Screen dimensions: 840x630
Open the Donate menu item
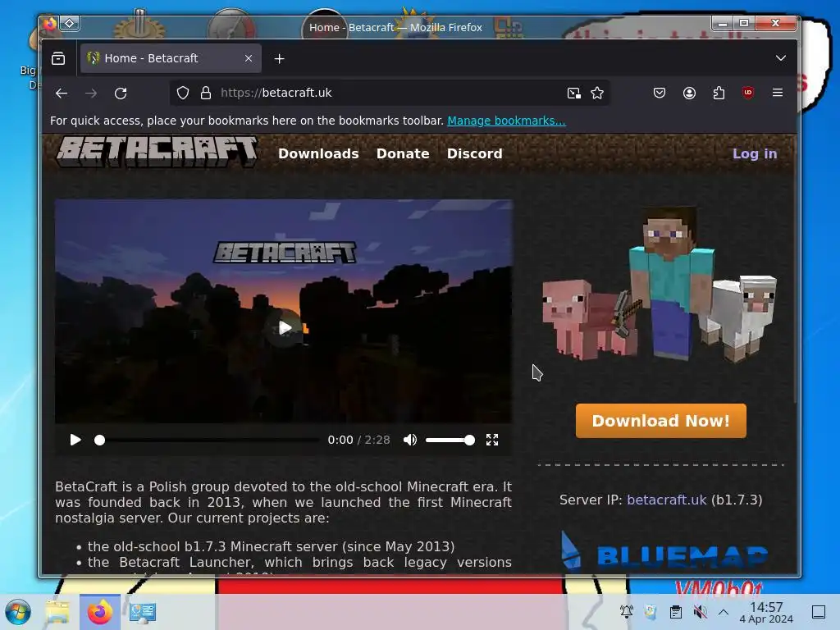(403, 153)
